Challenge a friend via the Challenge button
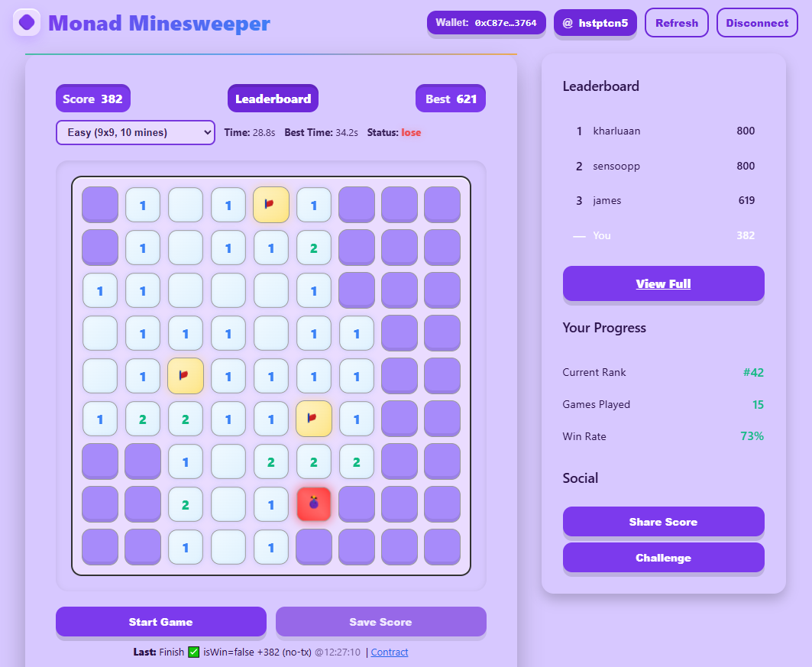The width and height of the screenshot is (812, 667). click(663, 558)
